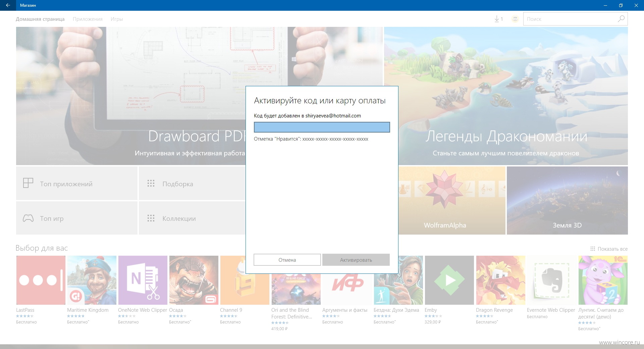
Task: Open the Земля 3D tile
Action: tap(567, 200)
